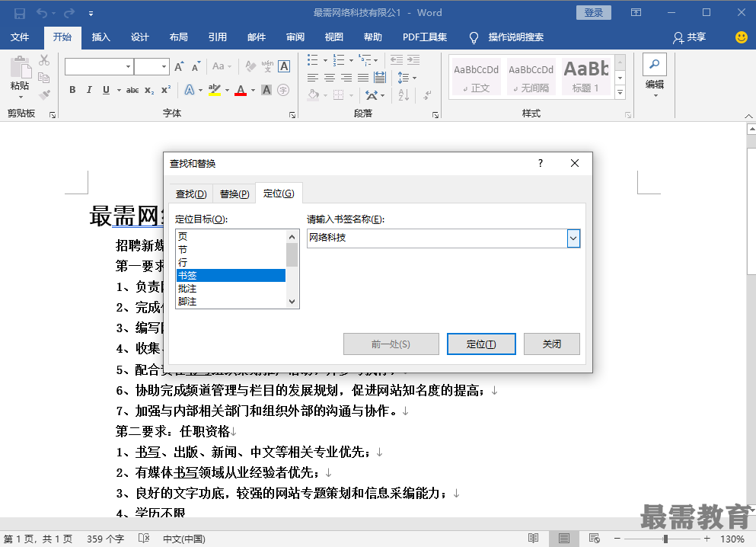Align text right

click(346, 78)
